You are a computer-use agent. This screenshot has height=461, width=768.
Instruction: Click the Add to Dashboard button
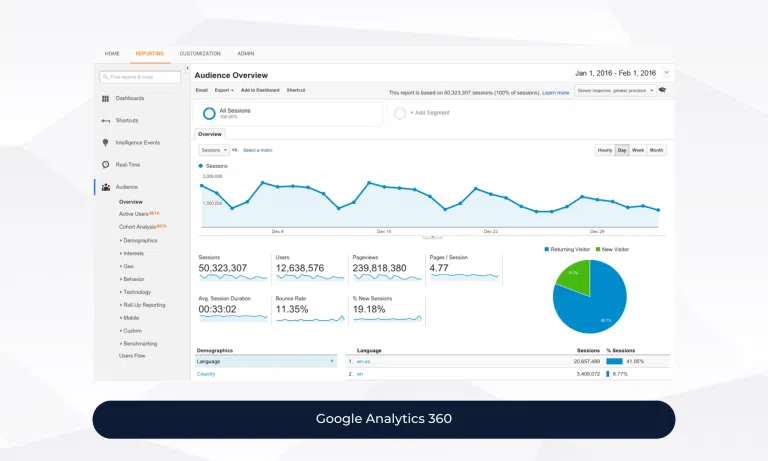[x=260, y=90]
